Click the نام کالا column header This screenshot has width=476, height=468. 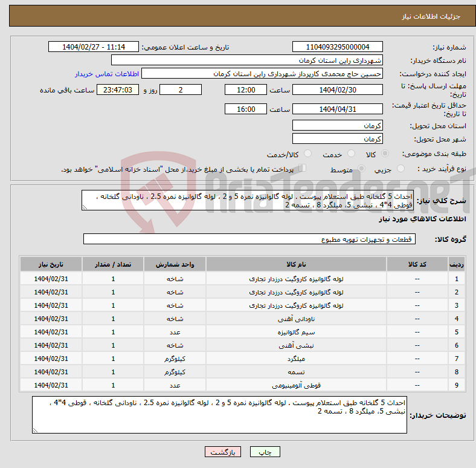point(296,264)
